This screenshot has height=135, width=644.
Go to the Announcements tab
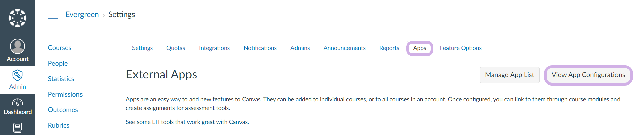pos(344,48)
